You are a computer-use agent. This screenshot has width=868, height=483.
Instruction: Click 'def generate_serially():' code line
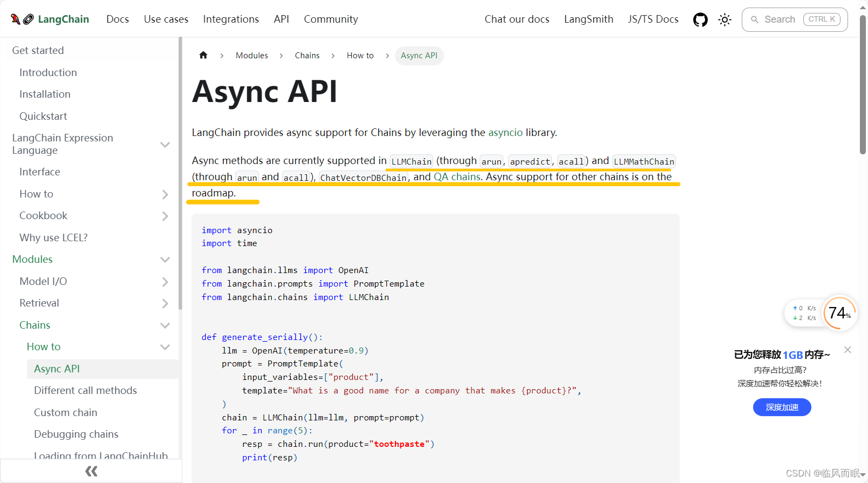[x=262, y=337]
